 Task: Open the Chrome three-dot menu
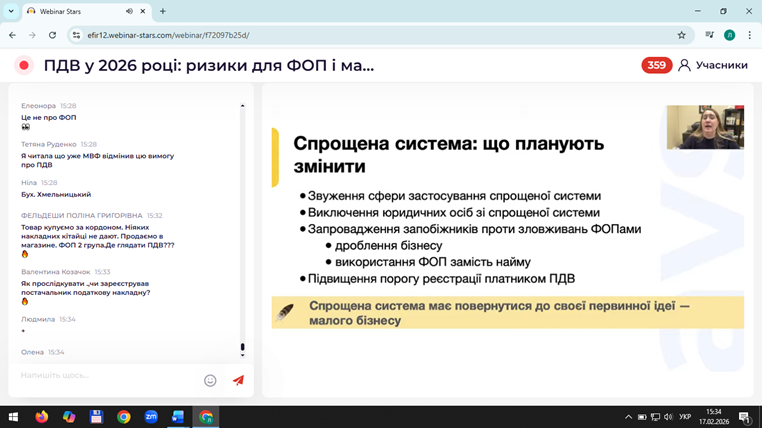click(749, 35)
